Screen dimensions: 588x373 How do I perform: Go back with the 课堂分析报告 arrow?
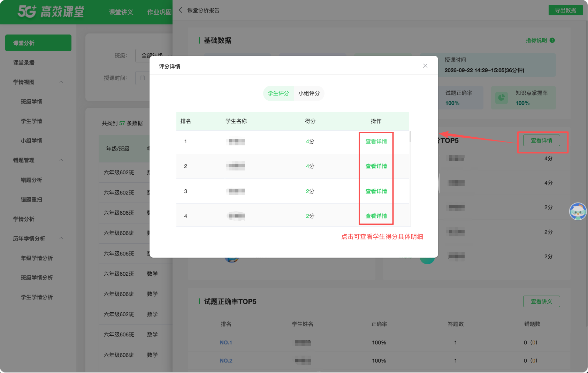coord(180,10)
